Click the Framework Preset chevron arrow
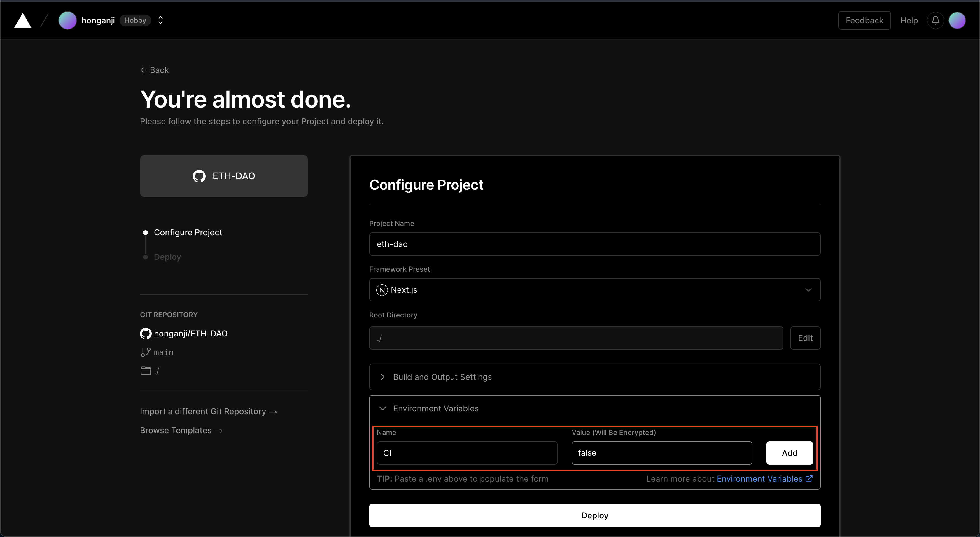 (808, 290)
